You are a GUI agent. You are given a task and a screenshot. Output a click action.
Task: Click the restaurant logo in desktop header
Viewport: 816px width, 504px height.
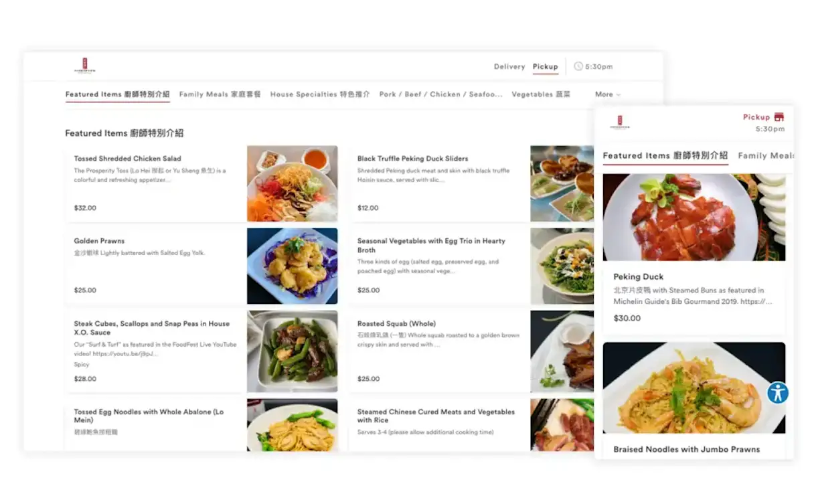tap(85, 66)
